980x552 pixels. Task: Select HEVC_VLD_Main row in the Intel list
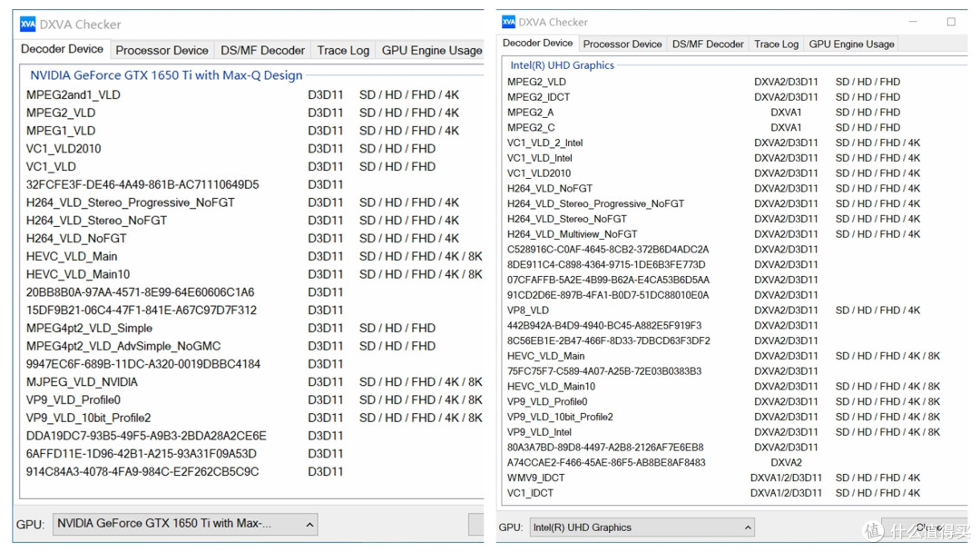click(724, 356)
